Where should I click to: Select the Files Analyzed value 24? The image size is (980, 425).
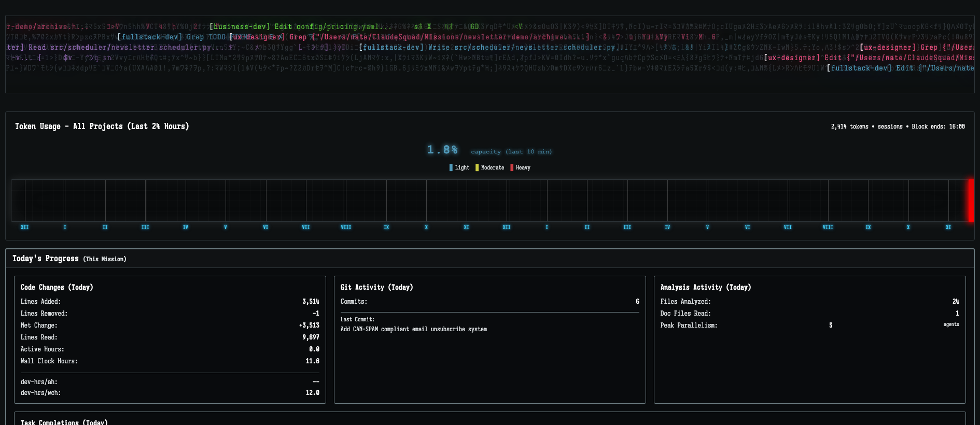pos(956,302)
